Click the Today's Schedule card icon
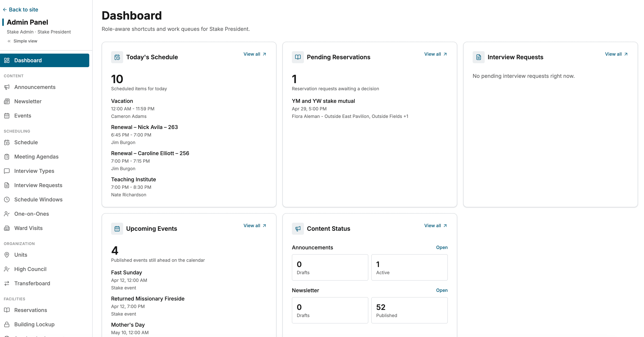Viewport: 644px width, 337px height. pos(117,57)
